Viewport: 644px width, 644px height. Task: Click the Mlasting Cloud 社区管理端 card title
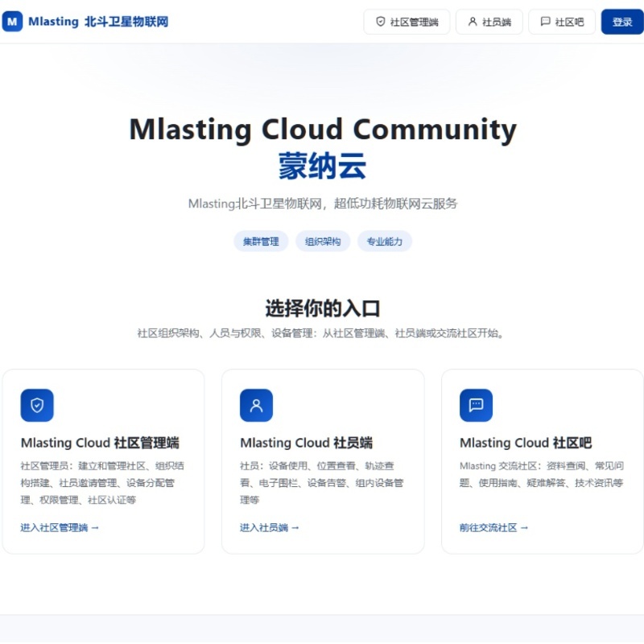point(100,443)
